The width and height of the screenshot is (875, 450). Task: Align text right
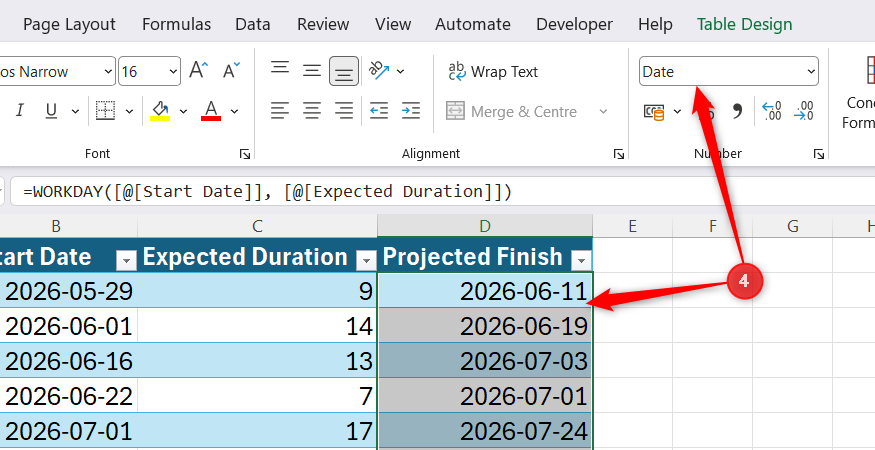tap(344, 111)
